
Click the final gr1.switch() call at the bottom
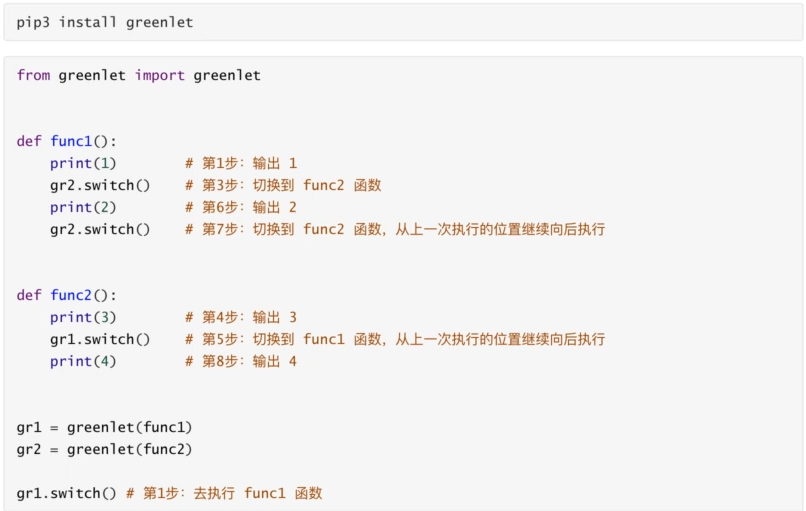coord(67,494)
